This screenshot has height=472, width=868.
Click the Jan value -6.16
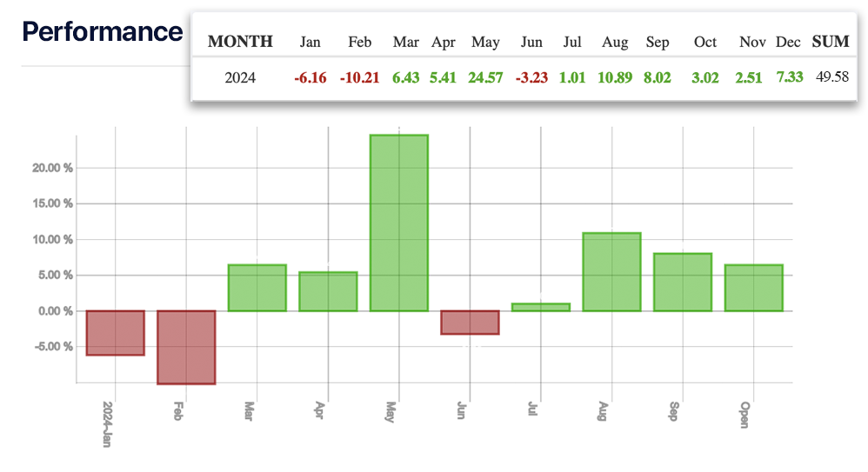click(x=310, y=77)
